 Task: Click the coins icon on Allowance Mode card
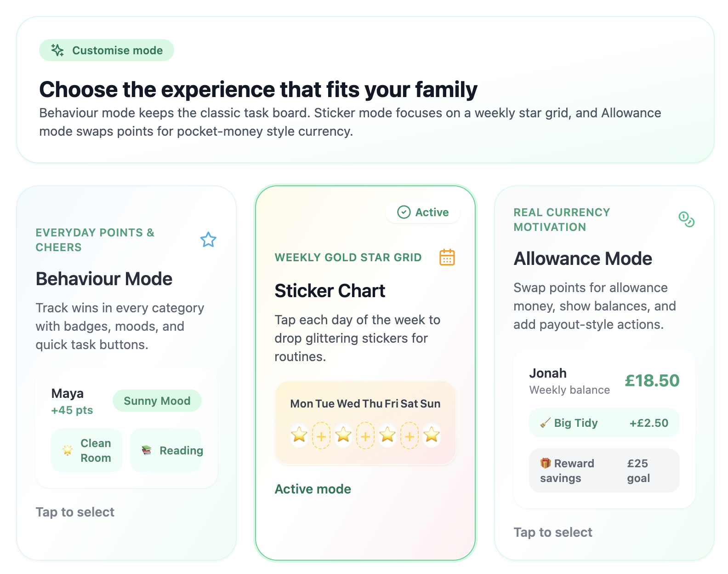[x=687, y=220]
